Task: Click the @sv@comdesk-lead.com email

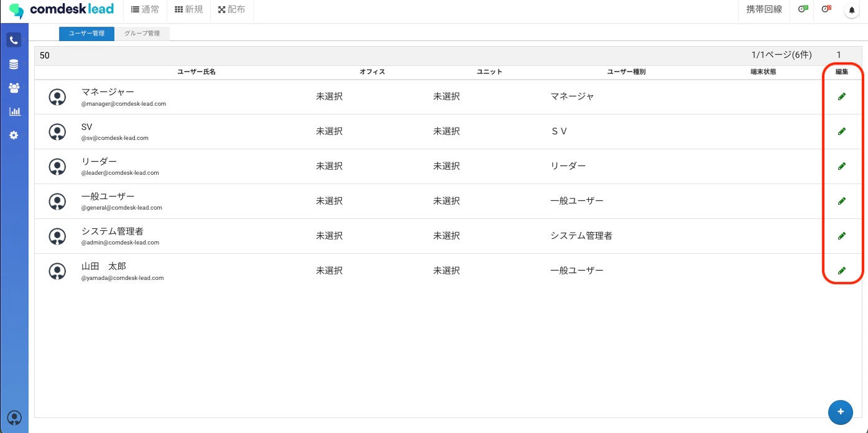Action: [x=115, y=138]
